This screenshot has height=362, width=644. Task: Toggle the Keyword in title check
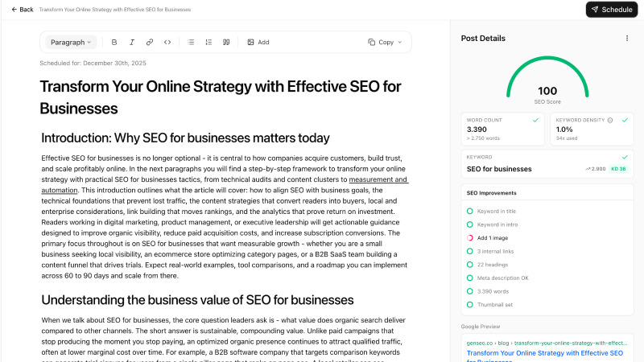pos(470,211)
